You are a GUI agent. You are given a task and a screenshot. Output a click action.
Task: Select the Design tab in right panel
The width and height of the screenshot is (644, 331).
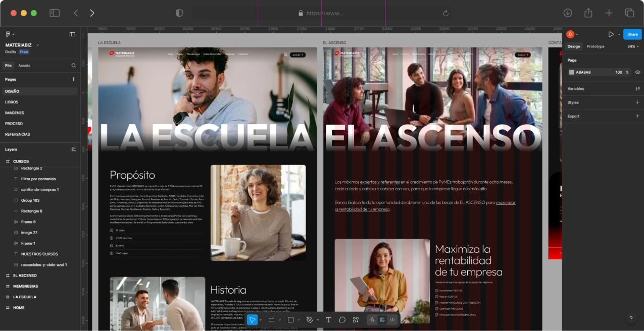[574, 46]
